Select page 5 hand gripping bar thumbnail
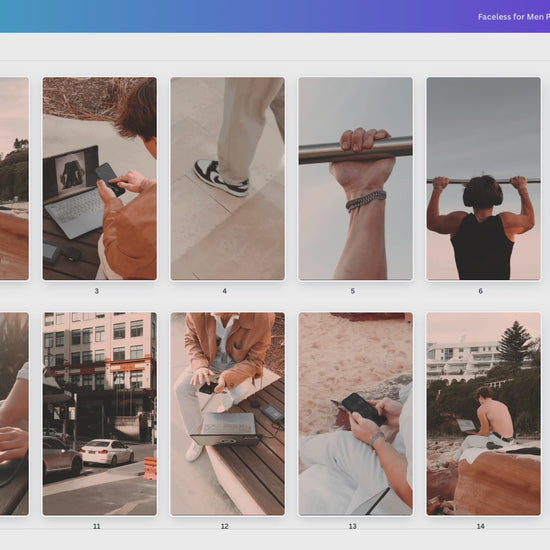The width and height of the screenshot is (550, 550). 355,179
